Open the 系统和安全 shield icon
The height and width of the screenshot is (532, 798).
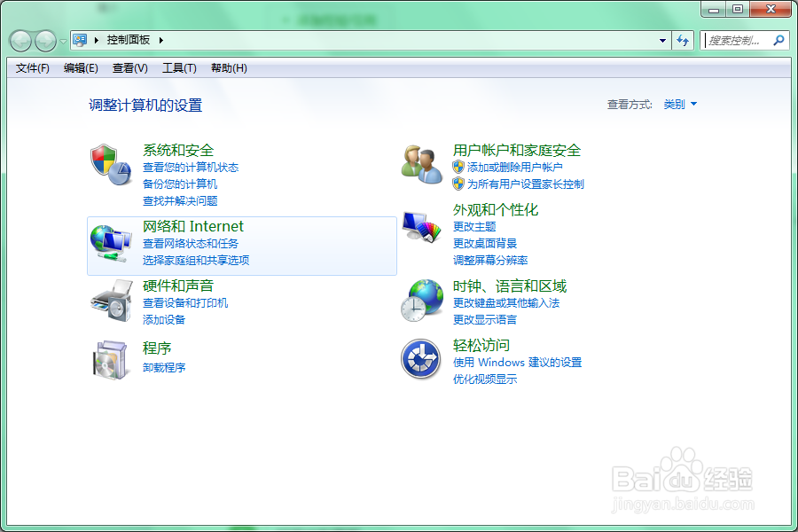click(111, 164)
